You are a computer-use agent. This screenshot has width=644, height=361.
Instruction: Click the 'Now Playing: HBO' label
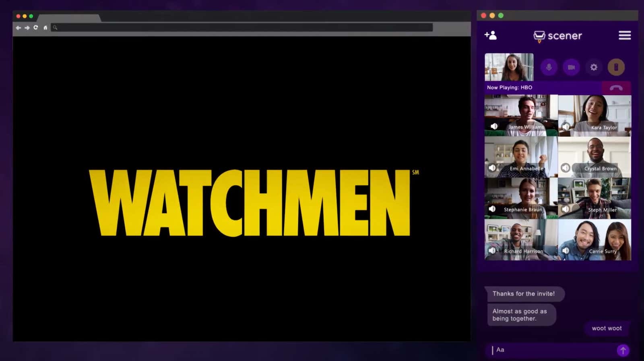click(x=510, y=87)
